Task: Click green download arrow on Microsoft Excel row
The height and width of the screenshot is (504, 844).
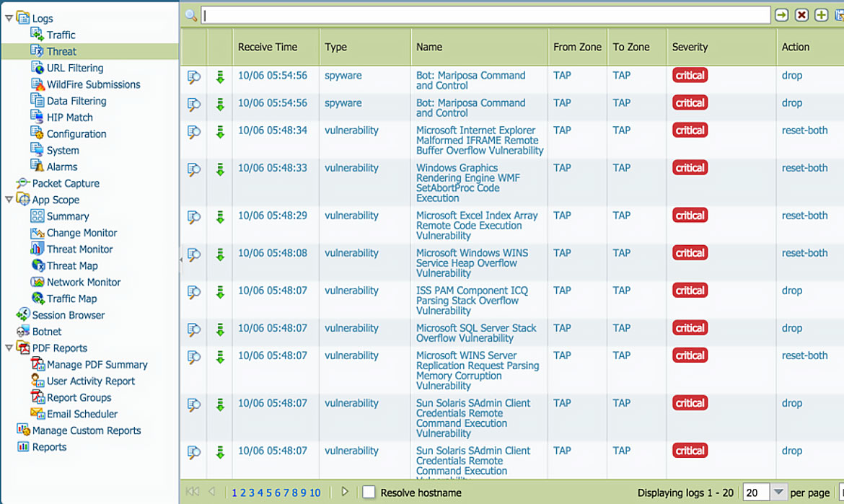Action: [x=220, y=217]
